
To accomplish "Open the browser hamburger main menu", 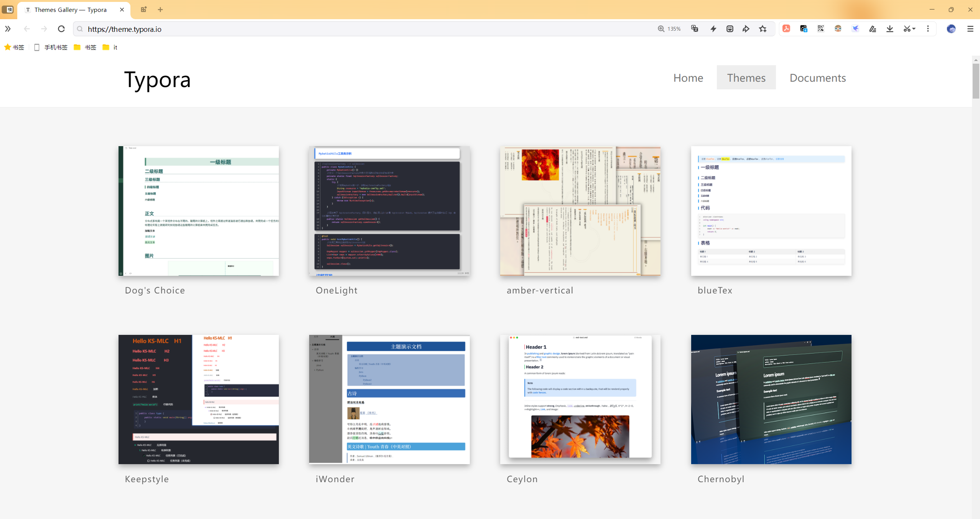I will click(970, 29).
